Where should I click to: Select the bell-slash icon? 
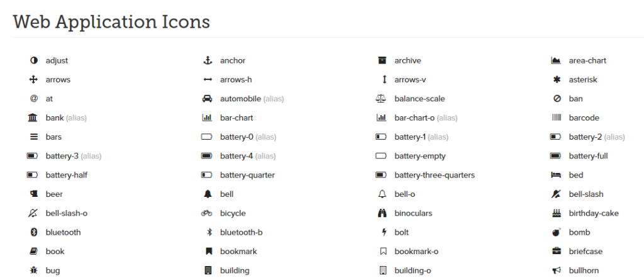555,194
